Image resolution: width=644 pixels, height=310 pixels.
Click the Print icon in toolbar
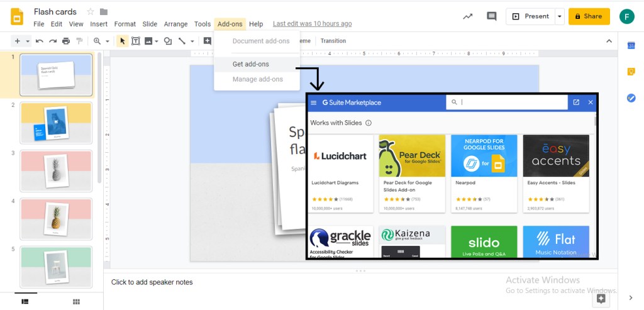66,41
